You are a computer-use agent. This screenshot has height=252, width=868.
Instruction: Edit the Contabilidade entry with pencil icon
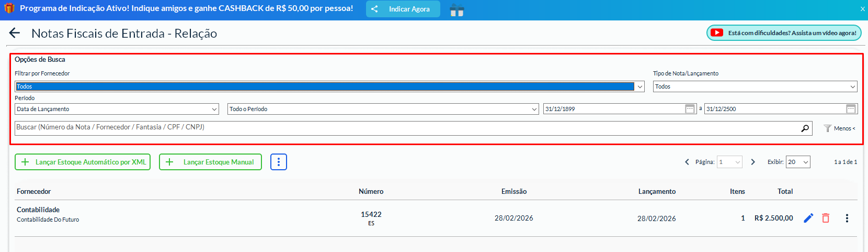point(808,218)
